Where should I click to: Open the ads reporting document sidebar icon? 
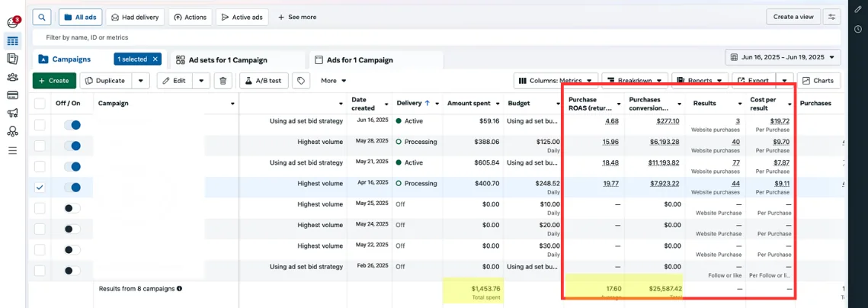(13, 59)
